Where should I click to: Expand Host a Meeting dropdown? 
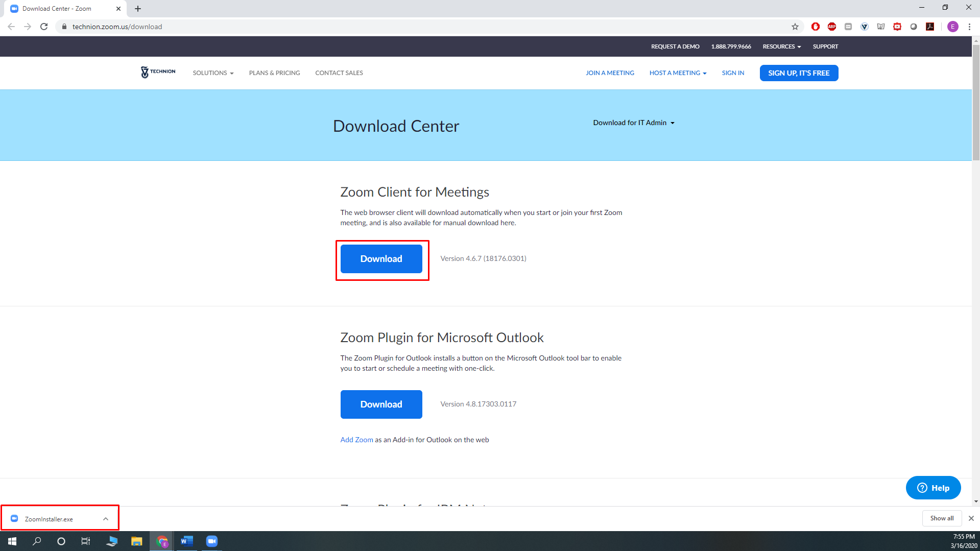pos(678,73)
